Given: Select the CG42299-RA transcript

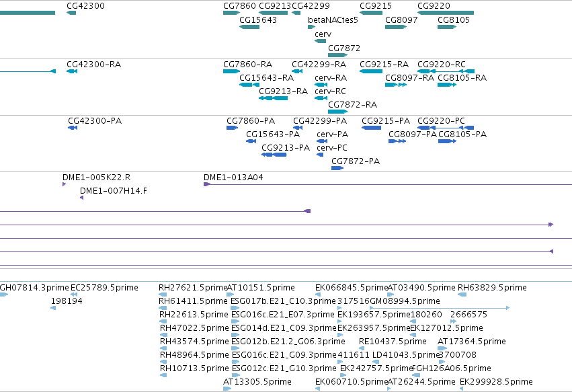Looking at the screenshot, I should (297, 71).
